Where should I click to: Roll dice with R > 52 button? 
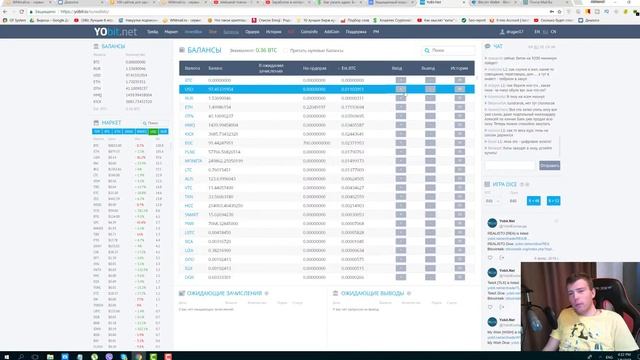(553, 201)
